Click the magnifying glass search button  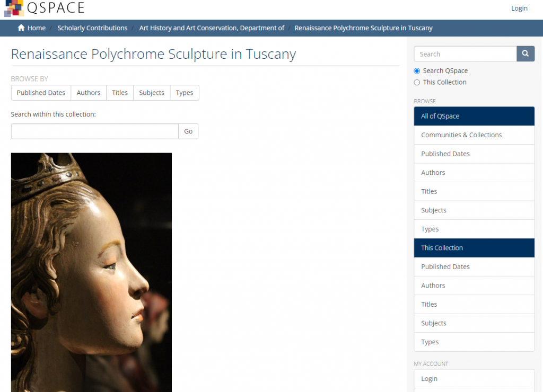(x=525, y=54)
